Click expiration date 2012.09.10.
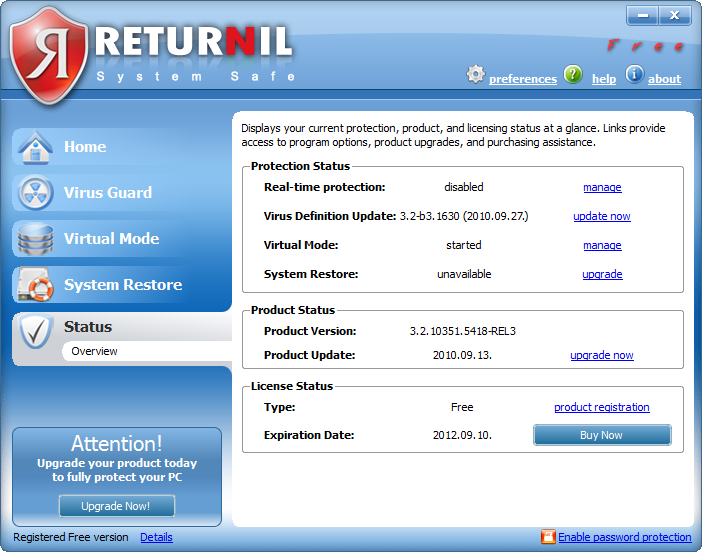 click(462, 435)
